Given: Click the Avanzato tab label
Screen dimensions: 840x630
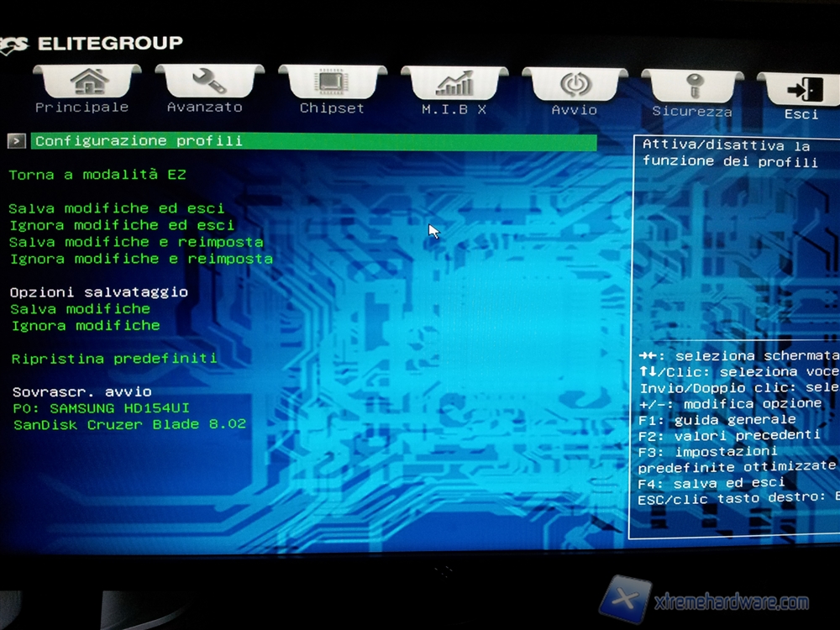Looking at the screenshot, I should [204, 108].
